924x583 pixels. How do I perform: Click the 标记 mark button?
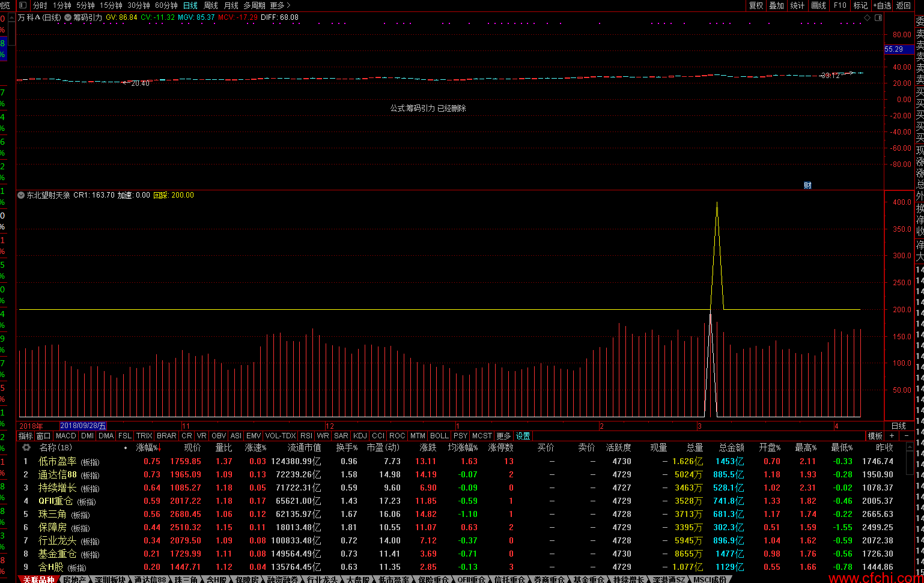(x=861, y=5)
